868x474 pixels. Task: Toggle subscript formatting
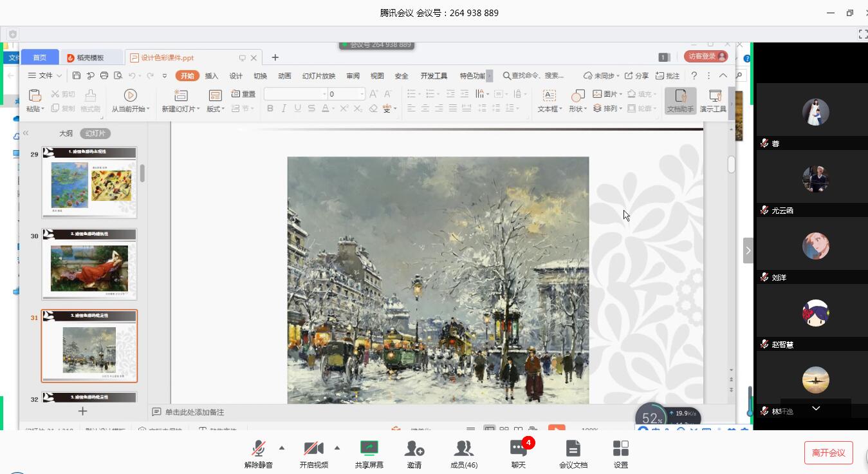click(x=358, y=109)
